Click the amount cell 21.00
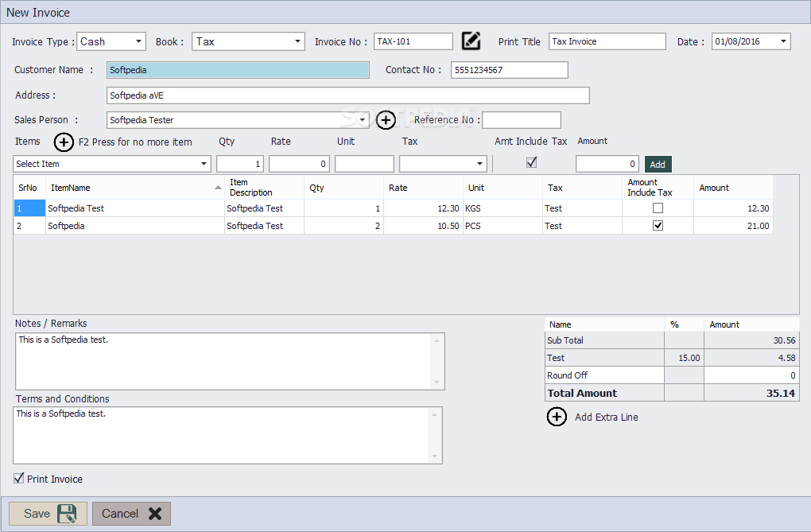Viewport: 811px width, 532px height. tap(733, 226)
